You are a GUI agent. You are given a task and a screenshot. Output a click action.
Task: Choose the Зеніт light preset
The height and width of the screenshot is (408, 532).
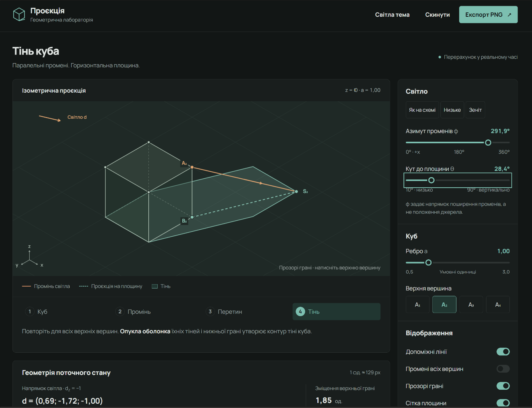(475, 110)
